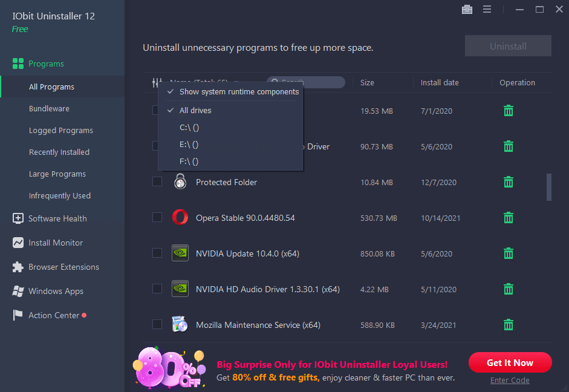Click the Enter Code link
569x392 pixels.
(x=510, y=380)
